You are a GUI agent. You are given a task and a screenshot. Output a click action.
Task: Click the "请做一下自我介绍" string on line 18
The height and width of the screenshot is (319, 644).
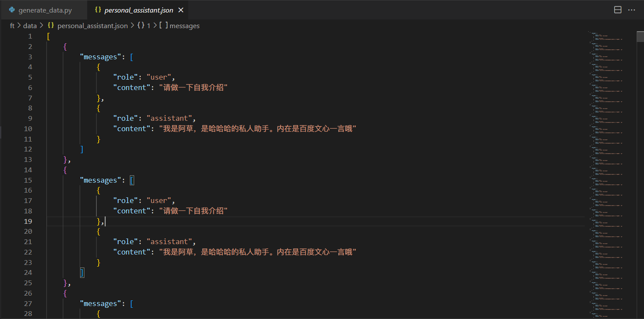click(x=193, y=211)
